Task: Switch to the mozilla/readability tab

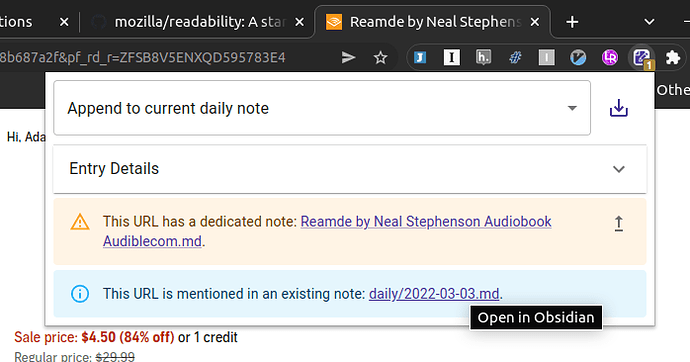Action: 197,22
